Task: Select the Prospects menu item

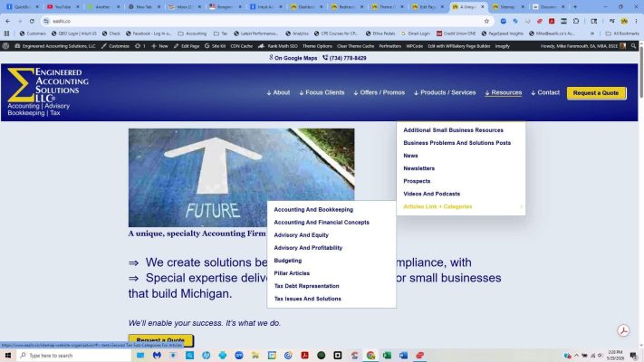Action: click(x=417, y=181)
